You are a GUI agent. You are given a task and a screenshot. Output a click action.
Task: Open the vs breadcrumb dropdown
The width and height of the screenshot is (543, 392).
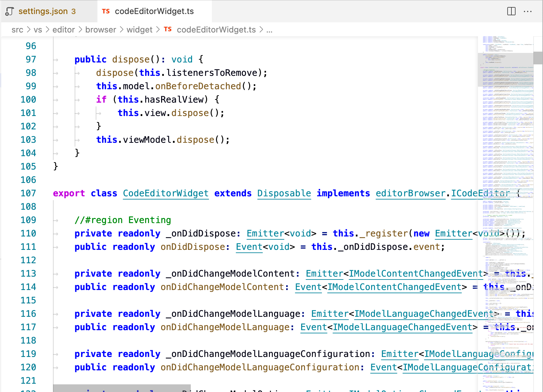tap(38, 29)
